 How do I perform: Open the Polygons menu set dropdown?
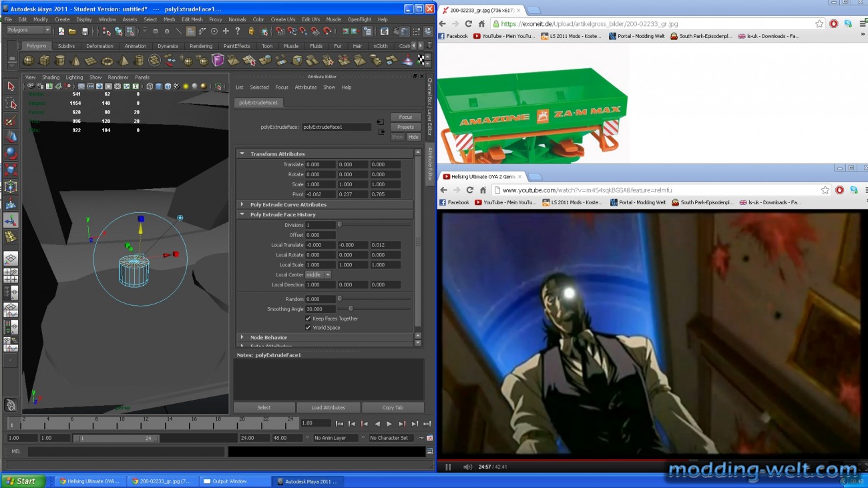pos(29,30)
